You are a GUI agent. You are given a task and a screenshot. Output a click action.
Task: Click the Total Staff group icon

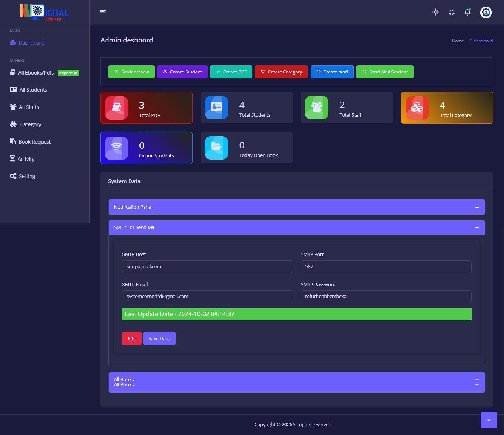[317, 107]
